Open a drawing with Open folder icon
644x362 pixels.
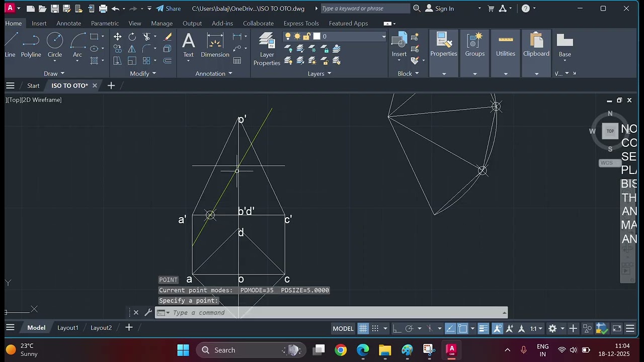click(43, 9)
